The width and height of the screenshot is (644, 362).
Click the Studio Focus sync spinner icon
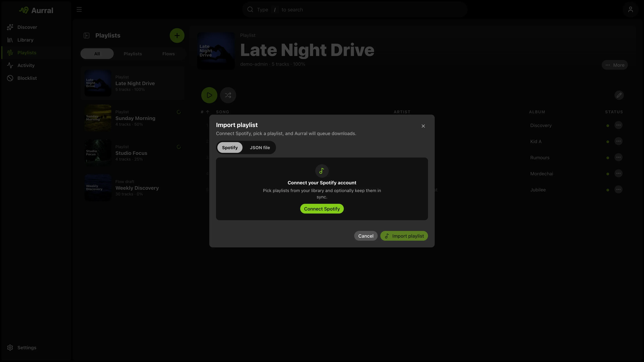click(178, 147)
